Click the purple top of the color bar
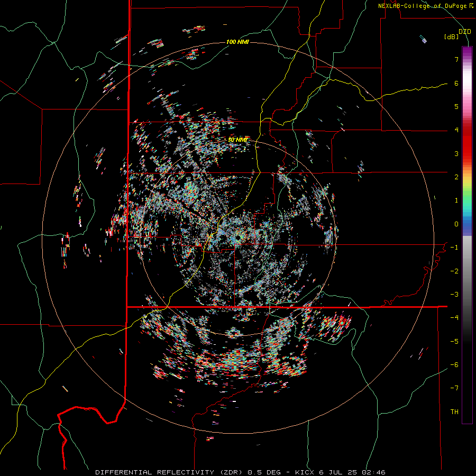The height and width of the screenshot is (476, 476). click(x=467, y=51)
